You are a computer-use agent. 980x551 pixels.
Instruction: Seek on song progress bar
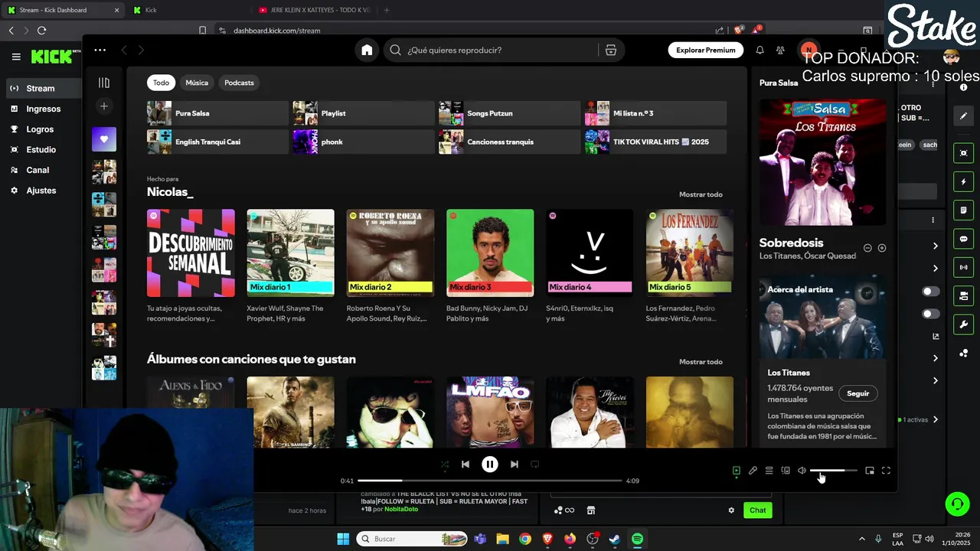(x=490, y=481)
